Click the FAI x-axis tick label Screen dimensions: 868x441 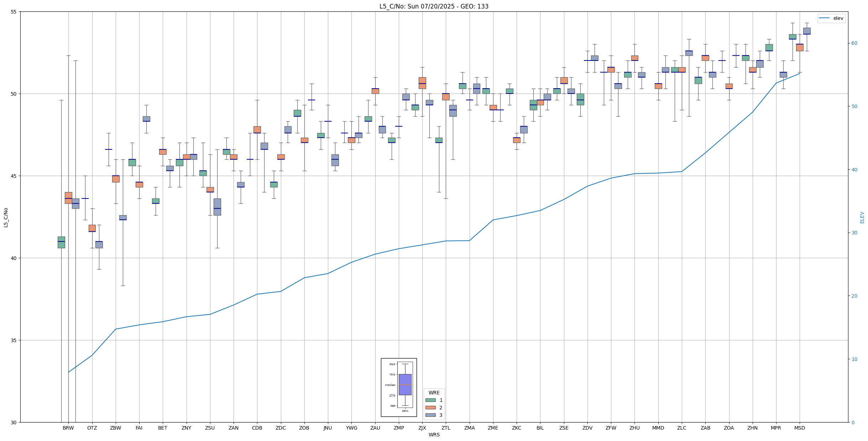tap(139, 428)
